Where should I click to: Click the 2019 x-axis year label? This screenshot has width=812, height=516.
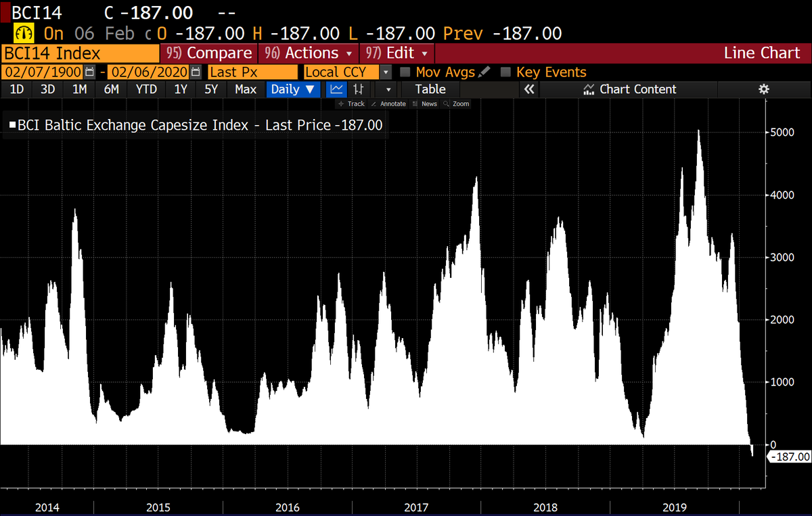(x=675, y=507)
